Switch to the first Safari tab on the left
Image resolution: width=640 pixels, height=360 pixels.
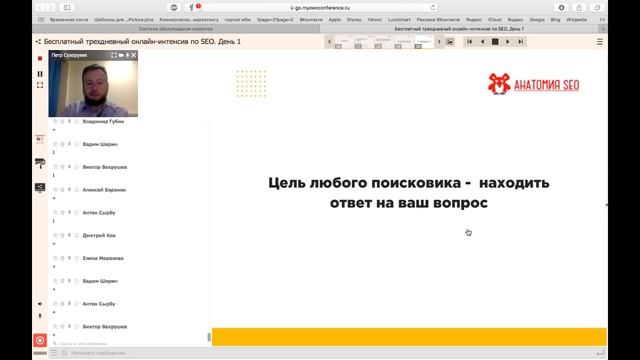176,29
